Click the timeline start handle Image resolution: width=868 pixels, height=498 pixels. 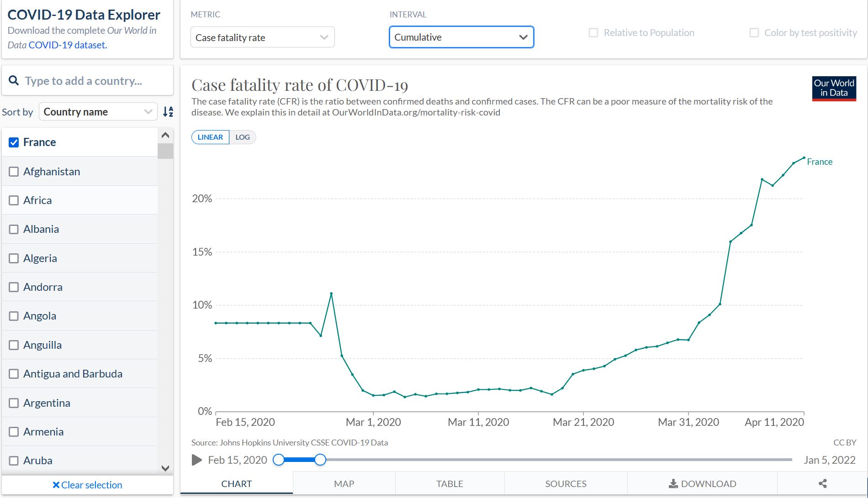click(x=278, y=460)
